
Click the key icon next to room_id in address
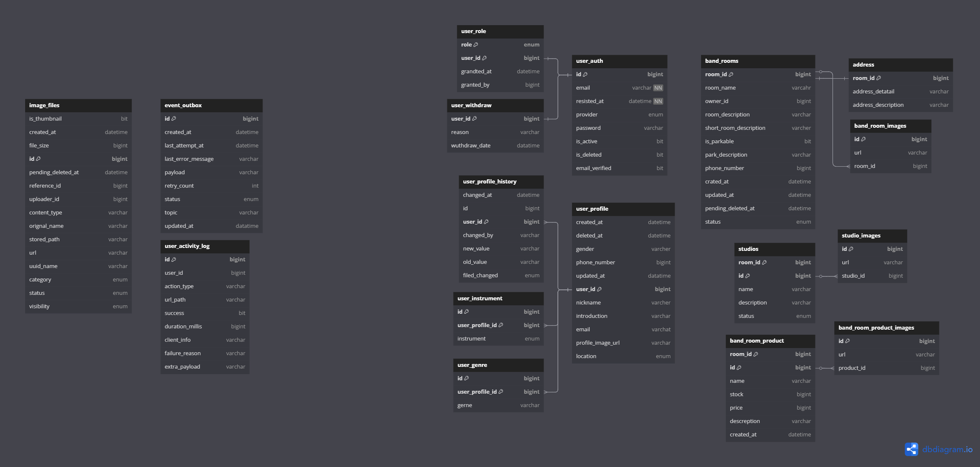tap(879, 78)
